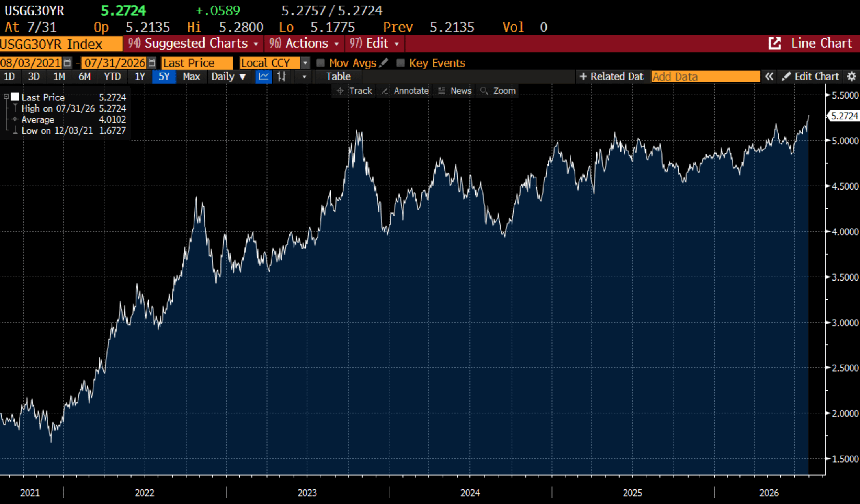Choose the 1Y time range
The height and width of the screenshot is (504, 860).
[x=140, y=76]
